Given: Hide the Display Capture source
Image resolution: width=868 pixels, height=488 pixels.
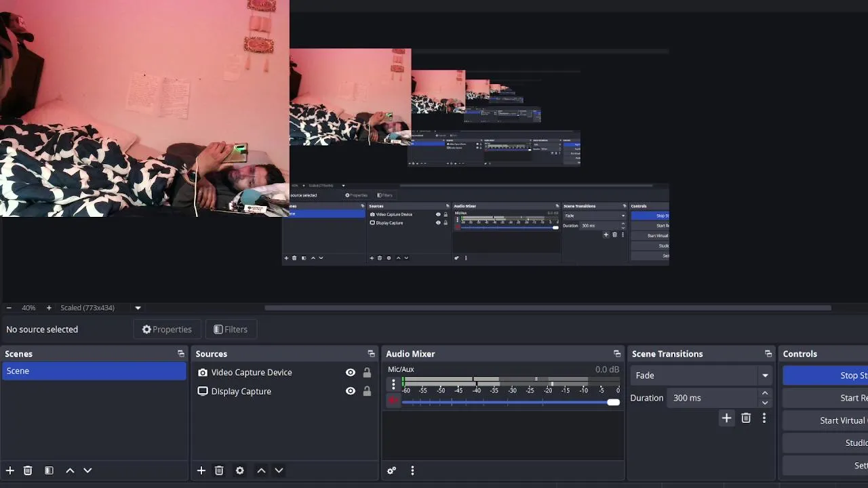Looking at the screenshot, I should tap(351, 391).
